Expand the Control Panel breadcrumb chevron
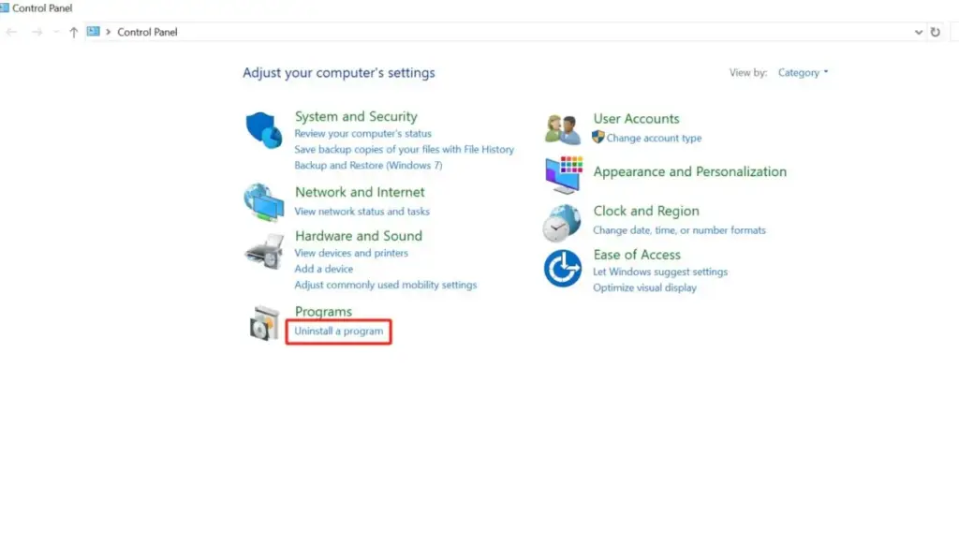Viewport: 959px width, 560px height. [x=110, y=32]
